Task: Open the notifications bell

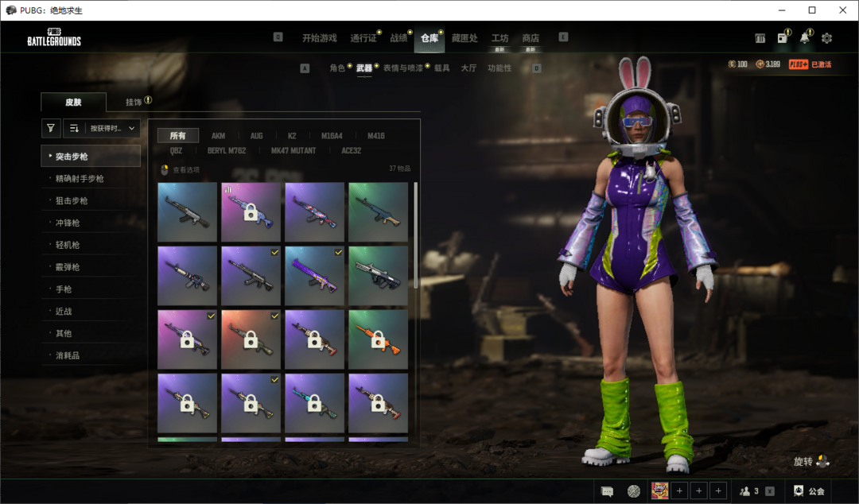Action: [805, 38]
